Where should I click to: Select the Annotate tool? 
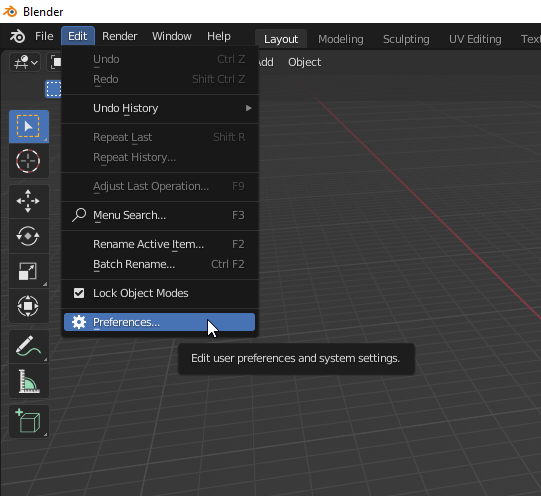click(x=29, y=346)
